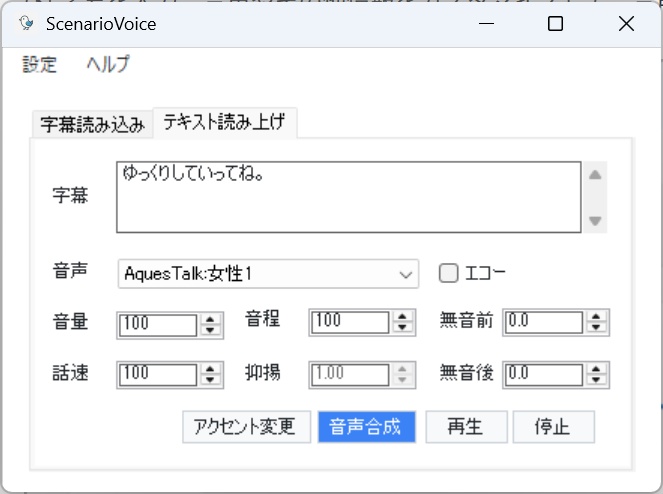Click the 再生 play button
This screenshot has width=663, height=494.
point(466,427)
